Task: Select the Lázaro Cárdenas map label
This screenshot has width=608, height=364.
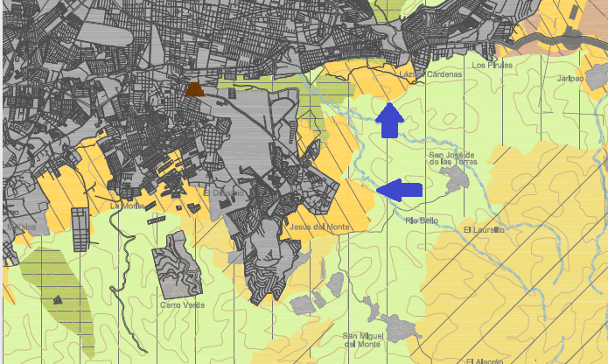Action: coord(430,74)
